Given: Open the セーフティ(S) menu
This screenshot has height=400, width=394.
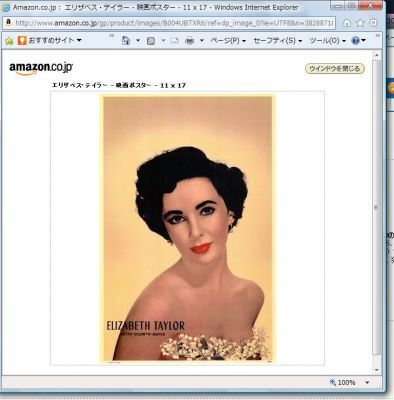Looking at the screenshot, I should [278, 41].
